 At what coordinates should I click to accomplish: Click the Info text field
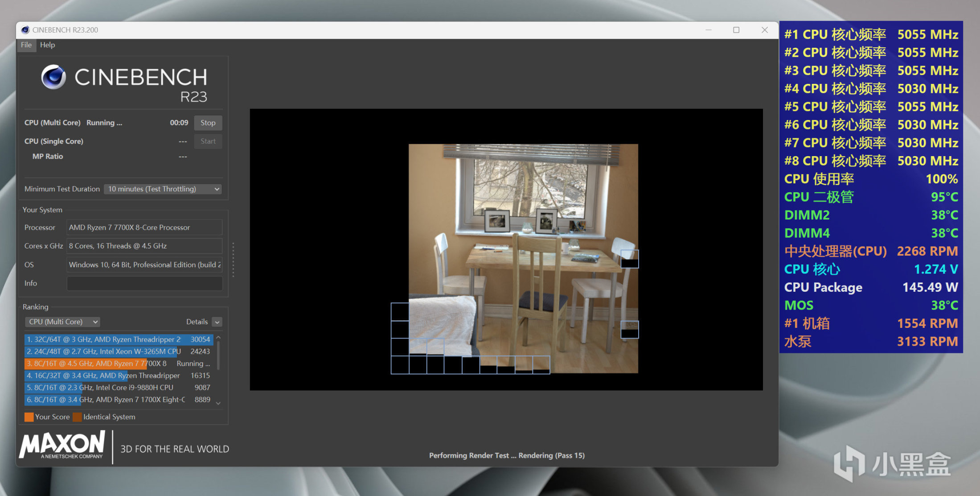(x=144, y=283)
